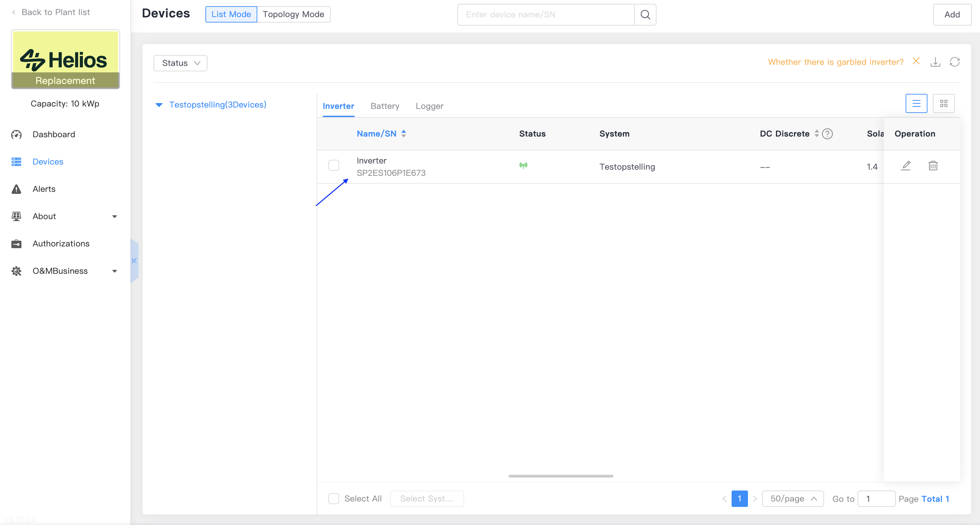Image resolution: width=980 pixels, height=525 pixels.
Task: Check the Select All checkbox
Action: point(334,499)
